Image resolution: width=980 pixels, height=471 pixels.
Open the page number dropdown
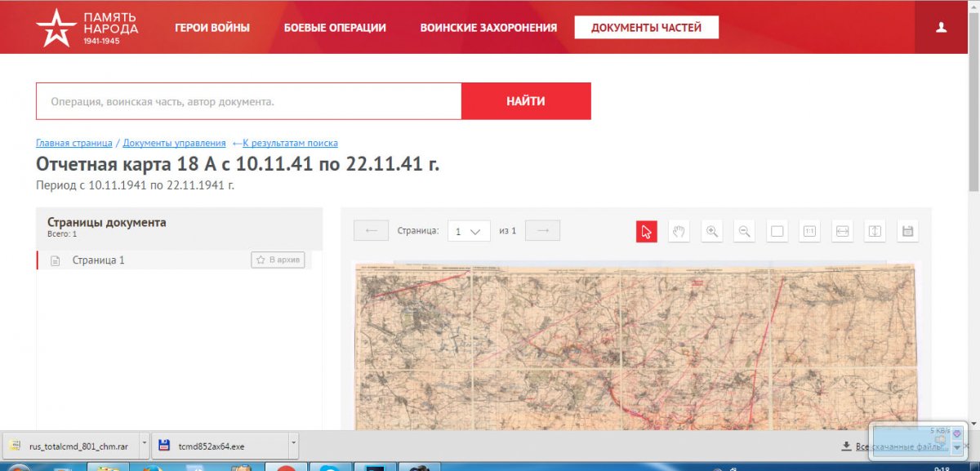tap(468, 231)
